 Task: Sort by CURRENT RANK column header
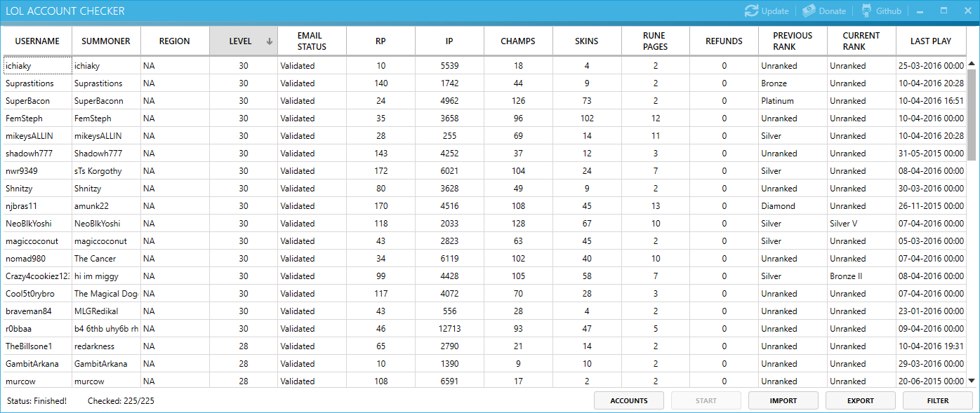coord(861,41)
